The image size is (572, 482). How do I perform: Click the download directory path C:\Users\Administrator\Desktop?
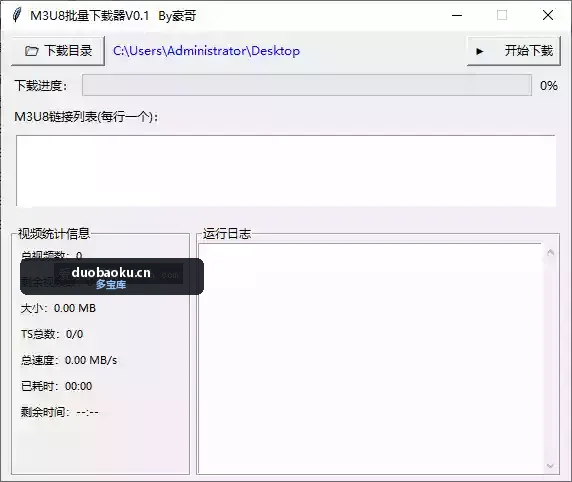point(206,51)
